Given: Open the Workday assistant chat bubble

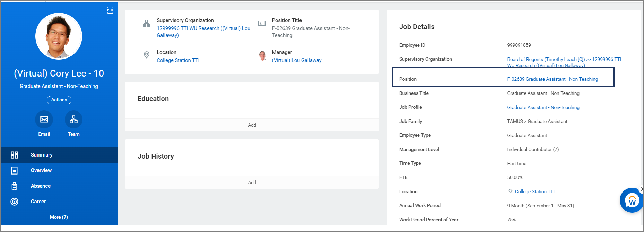Looking at the screenshot, I should click(x=632, y=200).
